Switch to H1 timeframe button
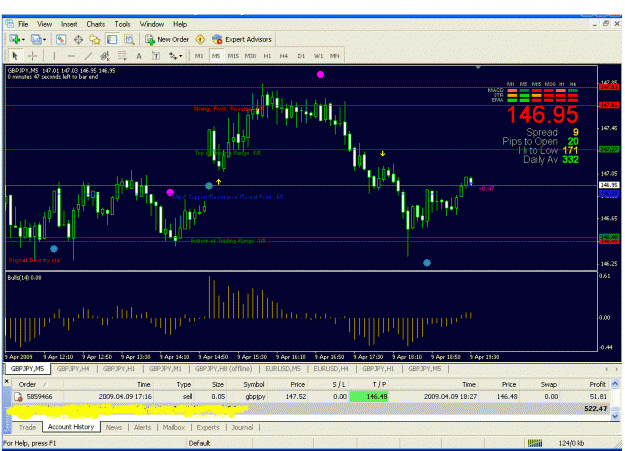Viewport: 625px width, 451px height. [267, 56]
